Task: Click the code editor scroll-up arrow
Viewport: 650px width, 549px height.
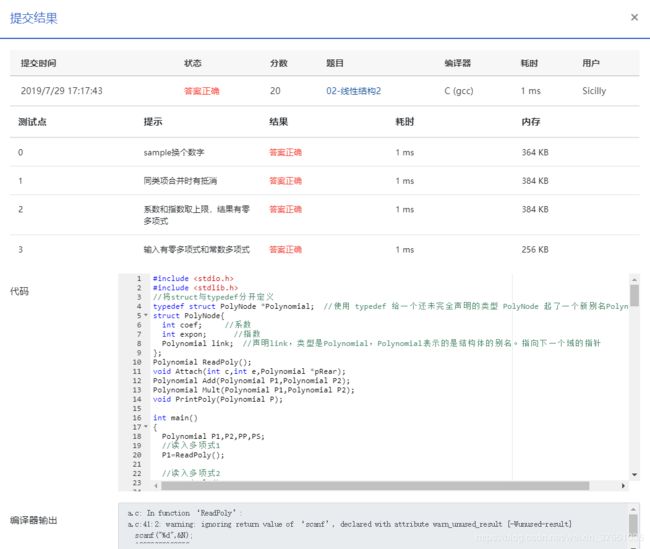Action: pyautogui.click(x=634, y=279)
